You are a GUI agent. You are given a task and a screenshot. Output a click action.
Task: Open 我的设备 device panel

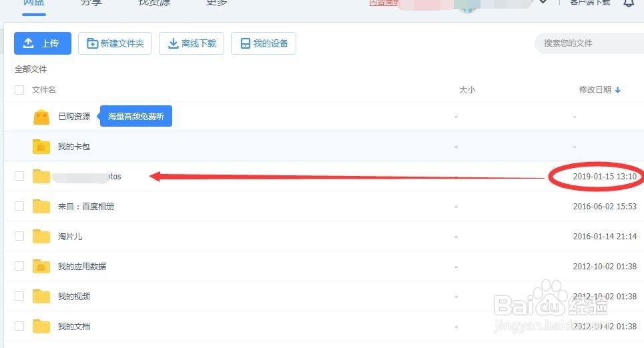[x=264, y=43]
